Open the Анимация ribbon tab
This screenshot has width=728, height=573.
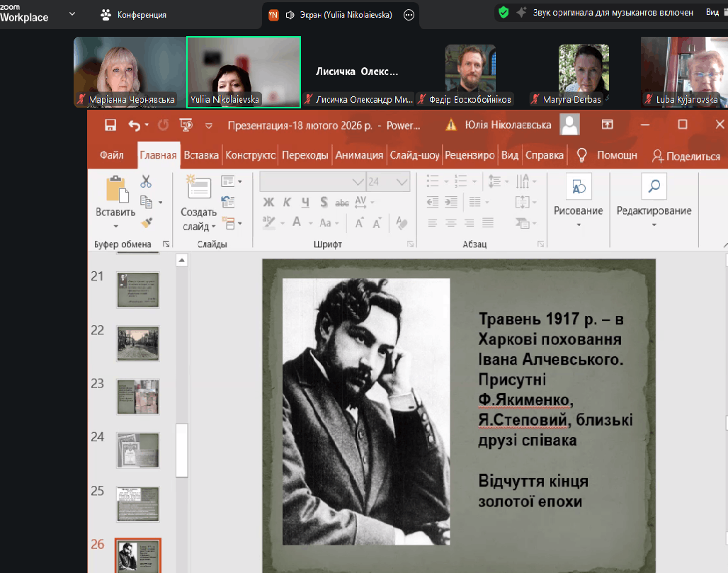(x=359, y=155)
